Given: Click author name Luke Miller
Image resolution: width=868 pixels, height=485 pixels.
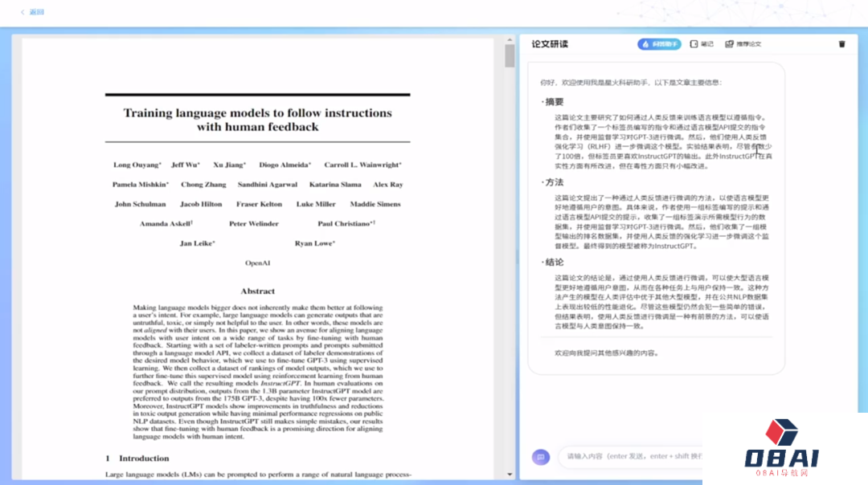Looking at the screenshot, I should [316, 204].
